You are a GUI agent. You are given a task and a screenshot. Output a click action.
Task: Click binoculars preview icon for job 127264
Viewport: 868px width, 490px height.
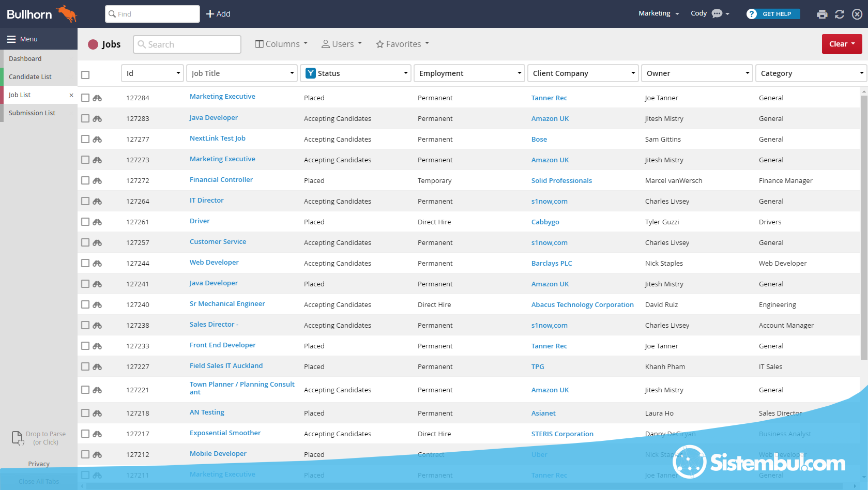97,201
